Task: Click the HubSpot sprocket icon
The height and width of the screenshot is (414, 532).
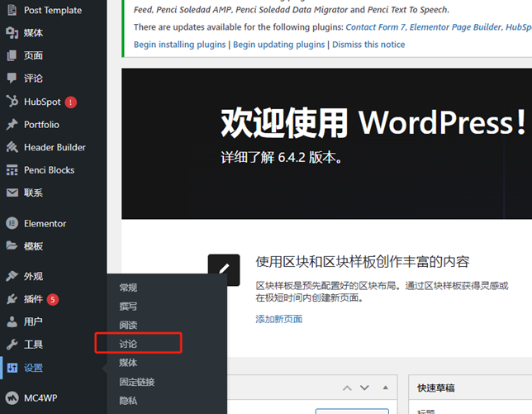Action: [12, 101]
